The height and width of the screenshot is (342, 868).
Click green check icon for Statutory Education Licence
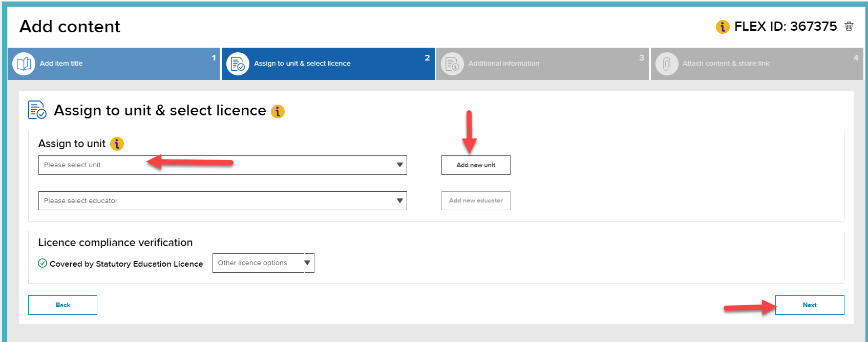coord(43,263)
